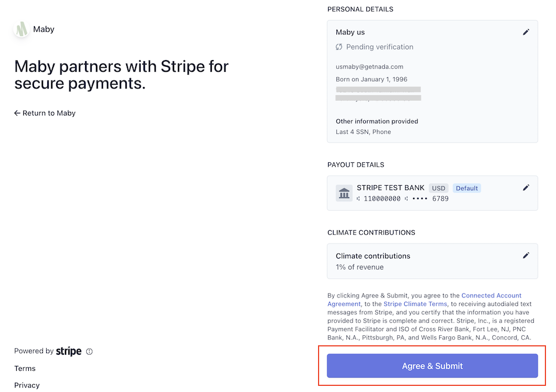Image resolution: width=556 pixels, height=392 pixels.
Task: Click the stripe wordmark logo
Action: pyautogui.click(x=69, y=351)
